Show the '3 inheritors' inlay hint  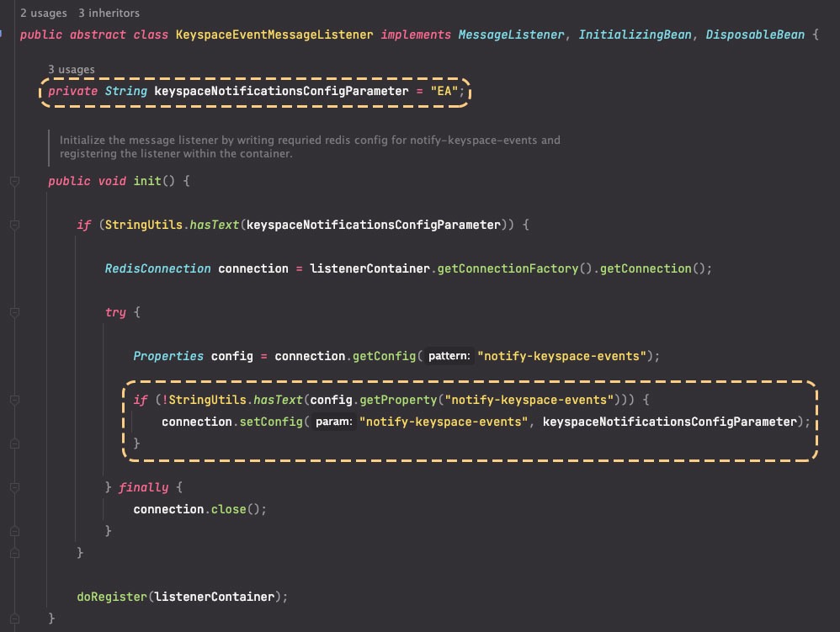(x=109, y=13)
